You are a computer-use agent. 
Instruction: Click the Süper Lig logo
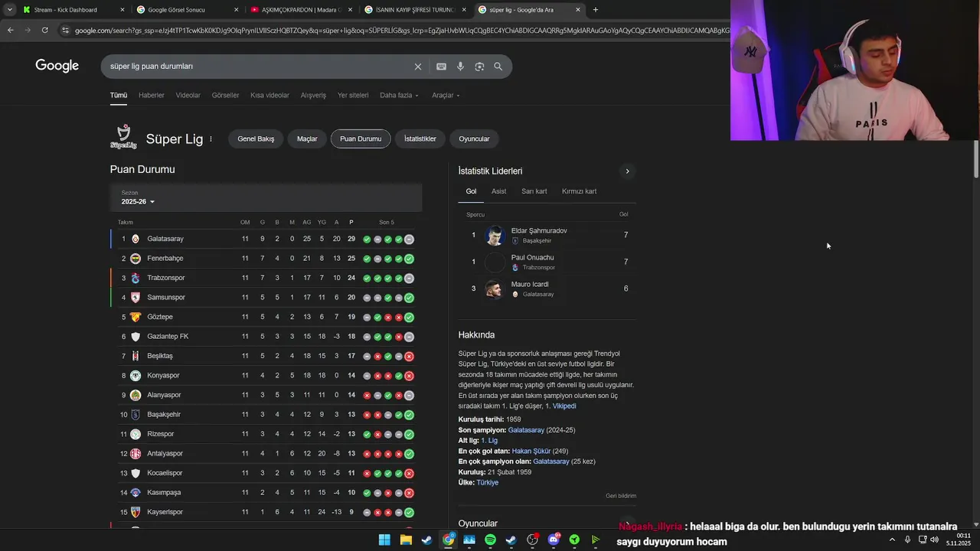tap(123, 137)
